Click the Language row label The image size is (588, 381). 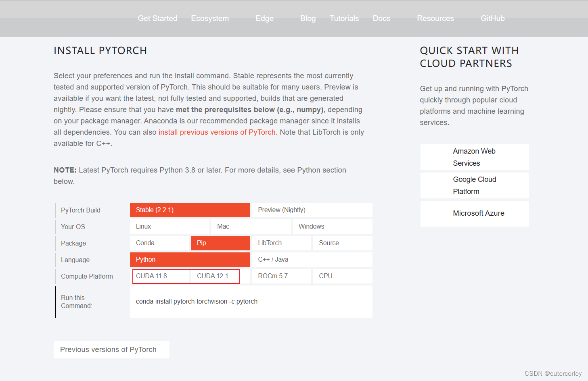(75, 260)
